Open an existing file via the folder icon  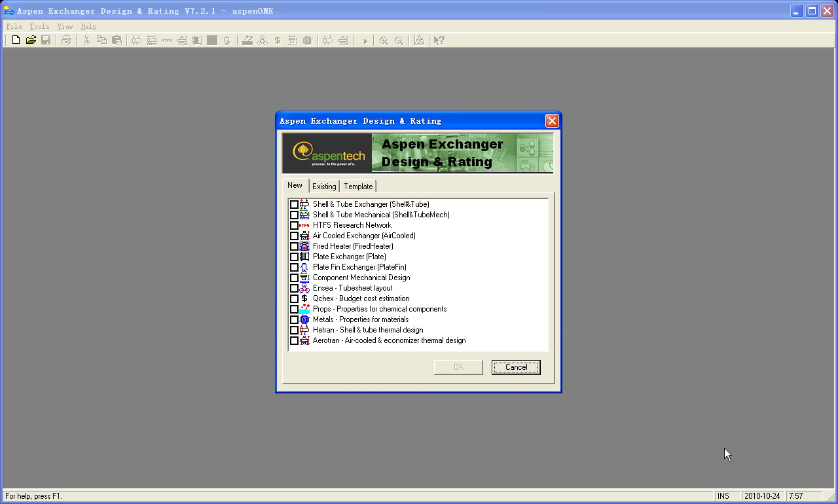[x=31, y=41]
